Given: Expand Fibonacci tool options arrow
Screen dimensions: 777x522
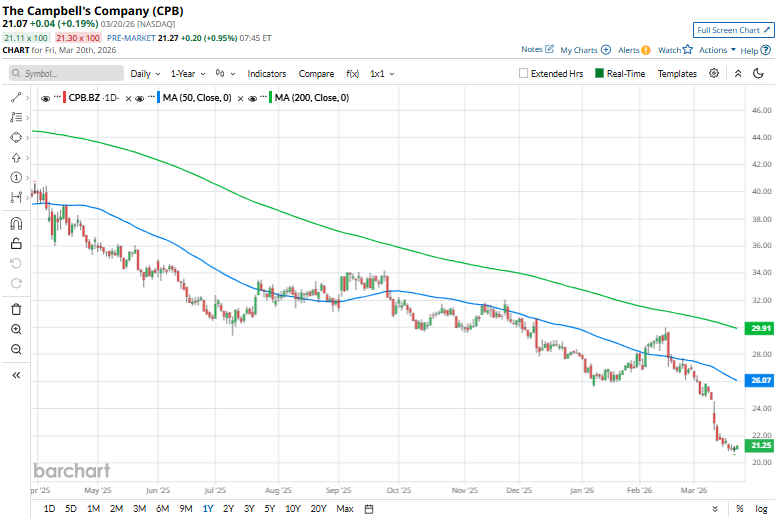Looking at the screenshot, I should point(27,117).
